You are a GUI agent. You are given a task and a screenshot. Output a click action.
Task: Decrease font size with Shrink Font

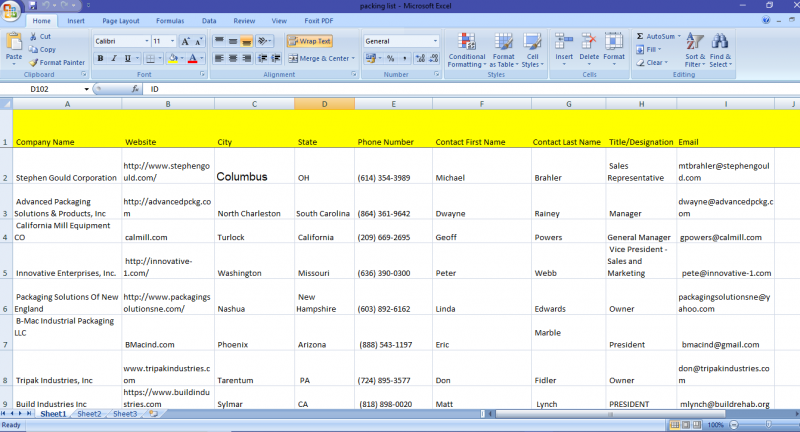point(198,41)
